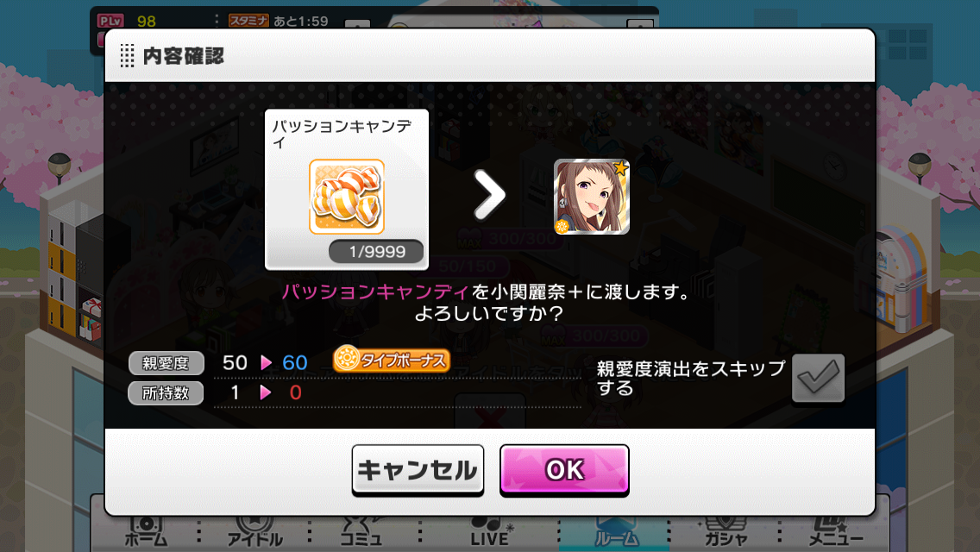Image resolution: width=980 pixels, height=552 pixels.
Task: Select the パッションキャンディ candy icon
Action: [346, 197]
